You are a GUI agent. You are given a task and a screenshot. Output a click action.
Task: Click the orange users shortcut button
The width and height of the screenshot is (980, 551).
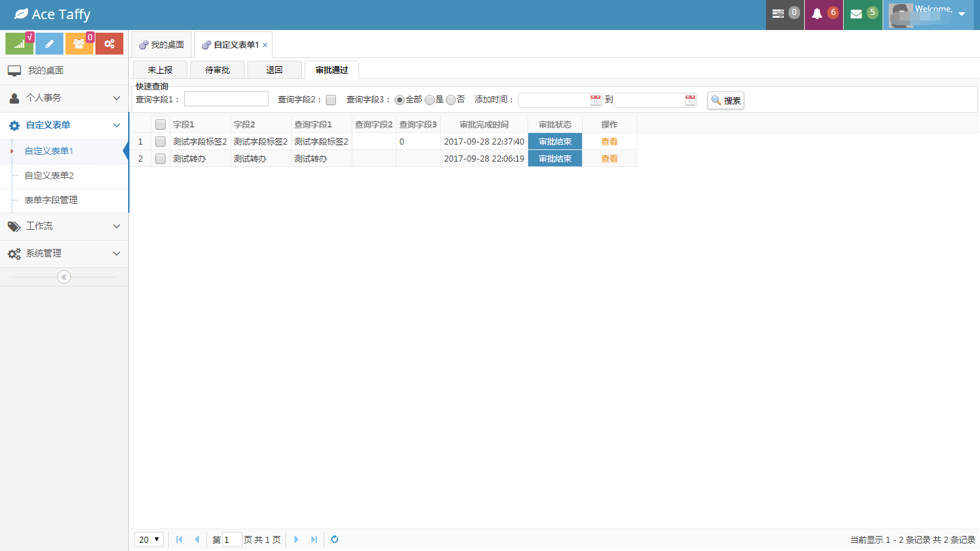point(79,44)
